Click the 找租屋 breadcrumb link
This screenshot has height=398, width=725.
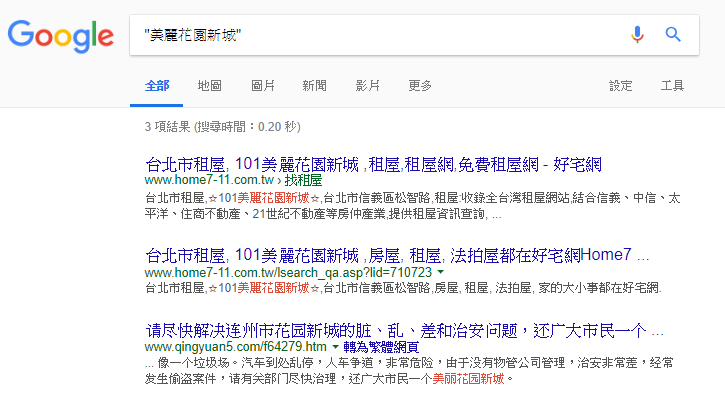[x=303, y=180]
